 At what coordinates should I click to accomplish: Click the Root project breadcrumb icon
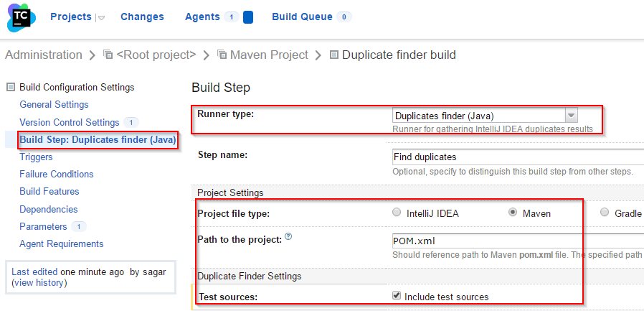click(x=108, y=55)
